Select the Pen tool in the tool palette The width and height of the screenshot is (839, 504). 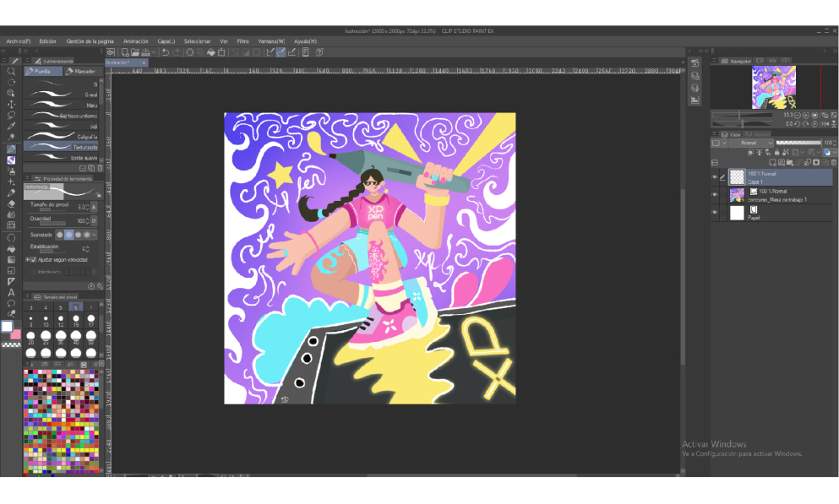pyautogui.click(x=11, y=149)
